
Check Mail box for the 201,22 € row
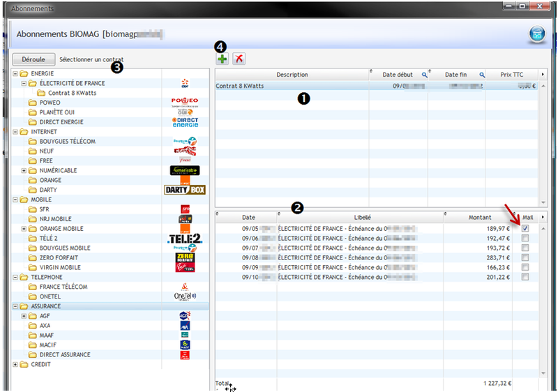click(x=525, y=277)
